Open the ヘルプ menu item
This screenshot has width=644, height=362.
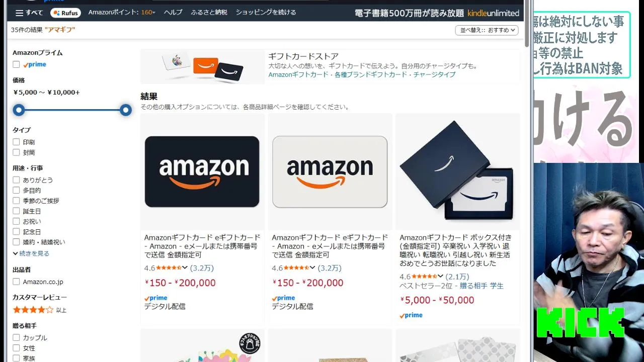click(173, 12)
